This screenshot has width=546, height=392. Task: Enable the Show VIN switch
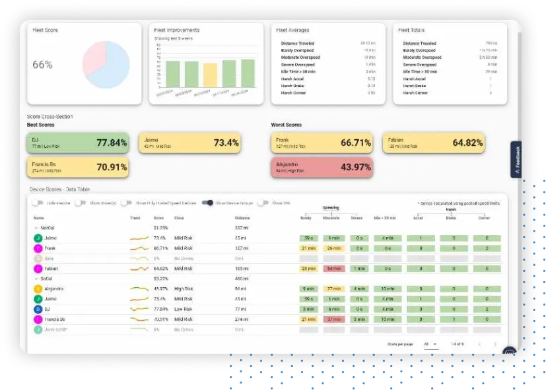263,203
